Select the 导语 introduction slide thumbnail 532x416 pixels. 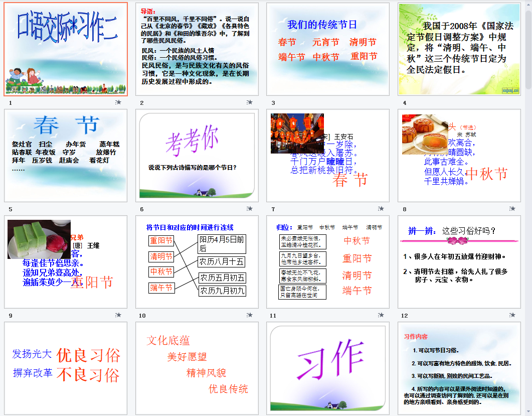[x=197, y=49]
